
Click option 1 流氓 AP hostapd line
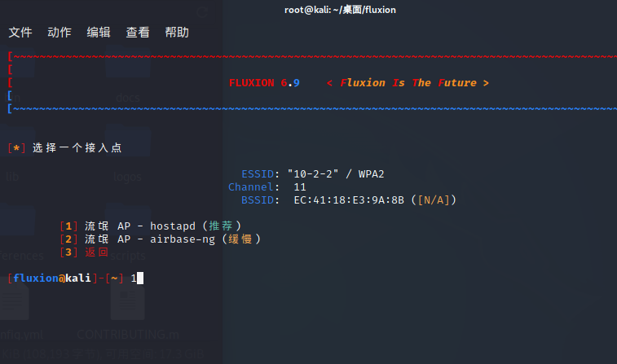click(x=150, y=226)
